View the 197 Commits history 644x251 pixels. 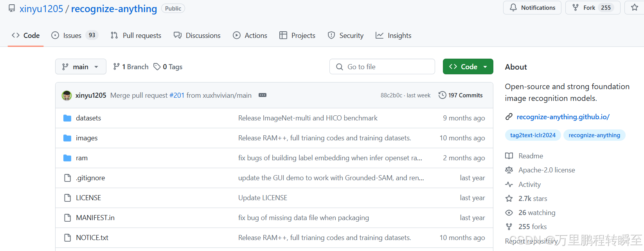(461, 95)
